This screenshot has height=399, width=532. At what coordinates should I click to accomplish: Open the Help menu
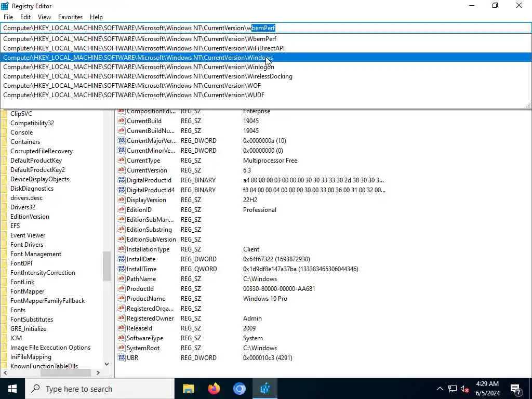pos(96,17)
